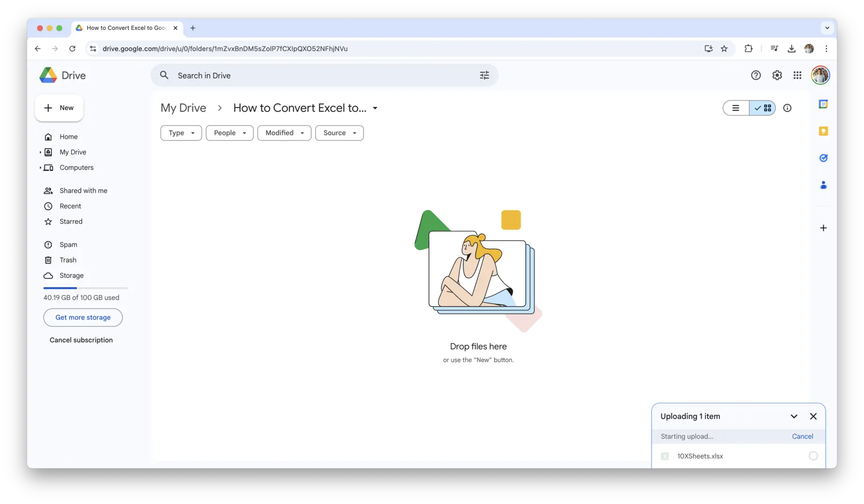Viewport: 864px width, 504px height.
Task: Open Trash in sidebar
Action: coord(68,260)
